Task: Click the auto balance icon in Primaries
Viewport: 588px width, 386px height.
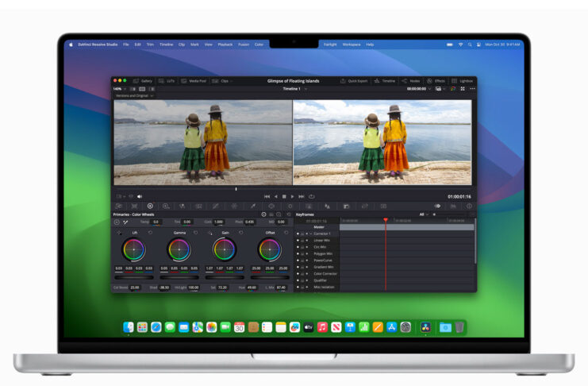Action: pos(117,222)
